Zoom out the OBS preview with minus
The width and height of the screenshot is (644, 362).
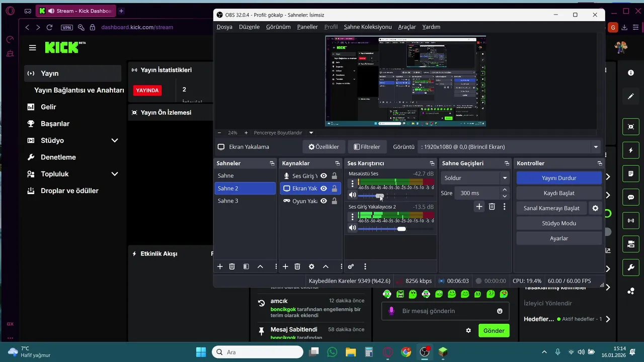pyautogui.click(x=219, y=133)
